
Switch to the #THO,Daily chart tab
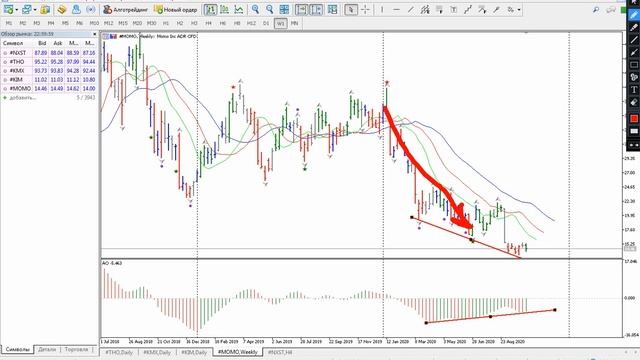[x=119, y=352]
